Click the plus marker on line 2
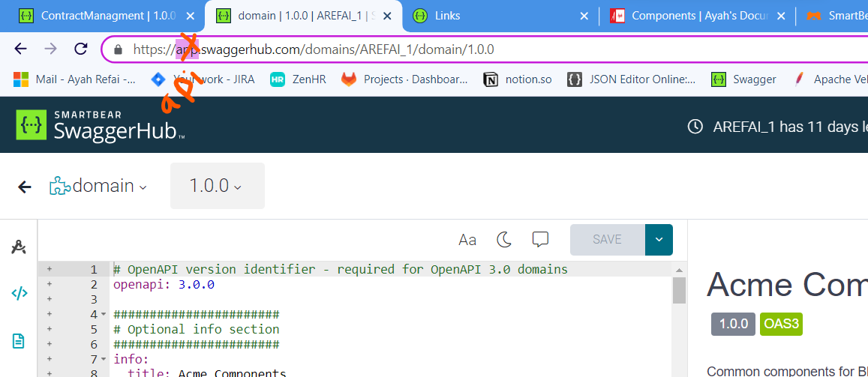 point(50,284)
